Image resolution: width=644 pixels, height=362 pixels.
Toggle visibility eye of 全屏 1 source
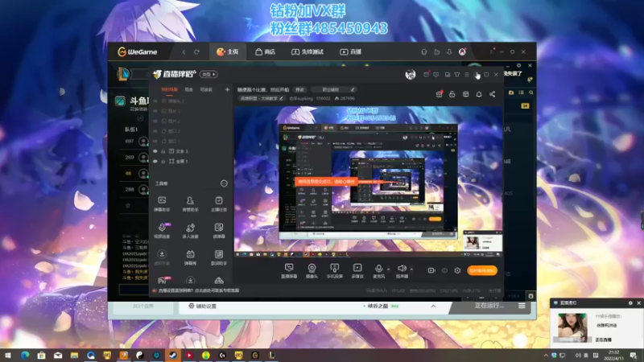tap(155, 162)
